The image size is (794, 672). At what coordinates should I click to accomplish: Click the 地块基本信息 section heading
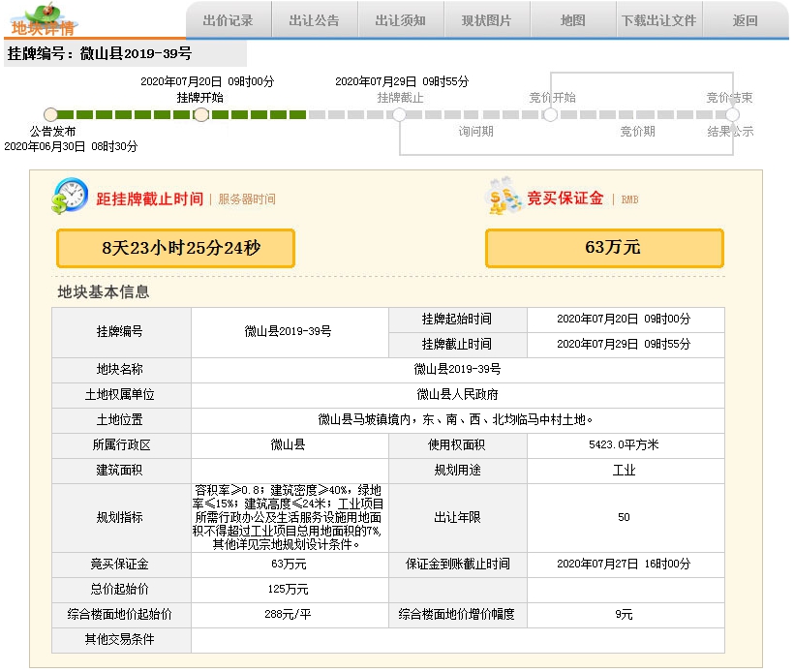pyautogui.click(x=104, y=291)
